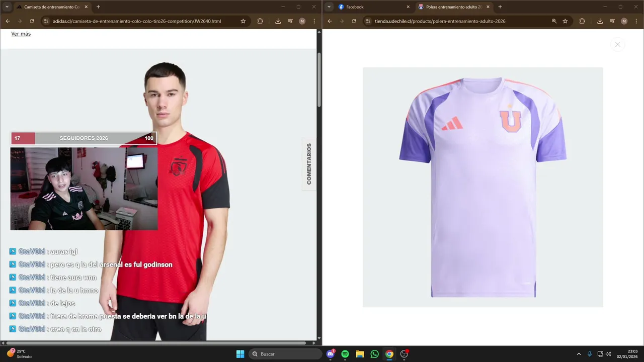Open Chrome menu in adidas window

pos(314,21)
